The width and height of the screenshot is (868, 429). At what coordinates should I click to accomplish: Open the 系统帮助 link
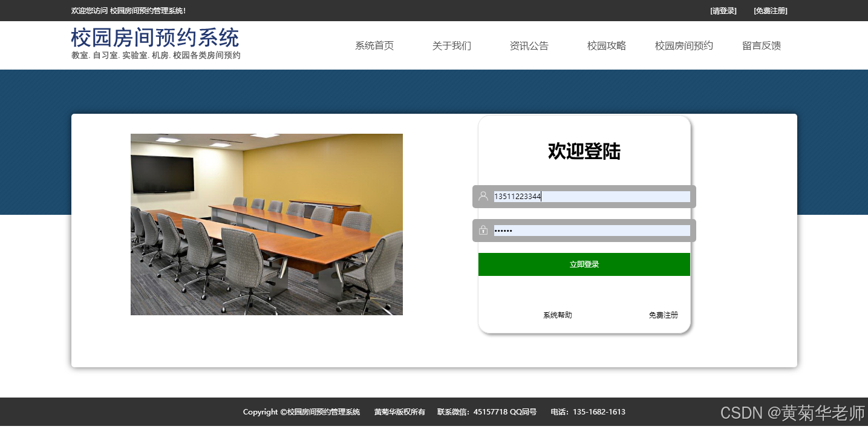point(558,315)
